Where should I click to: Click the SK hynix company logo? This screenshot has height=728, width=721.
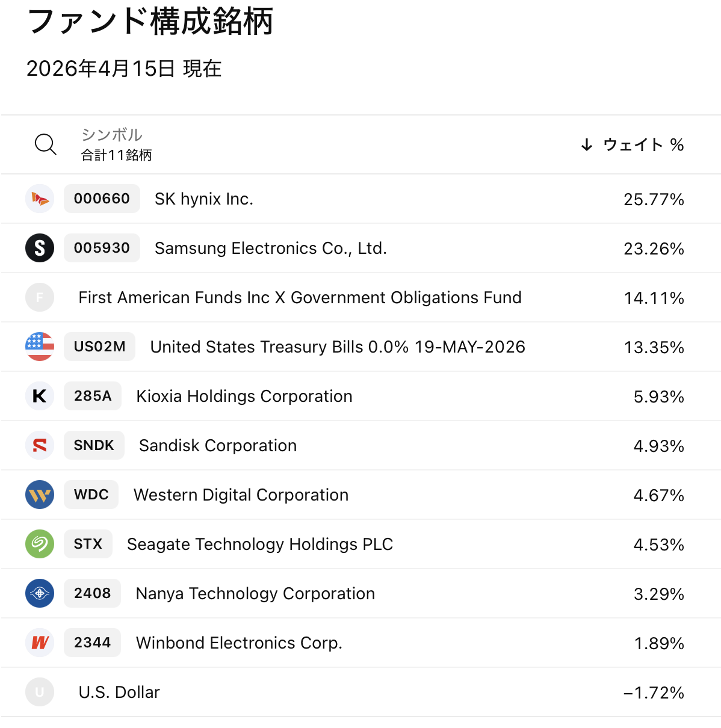click(x=40, y=199)
